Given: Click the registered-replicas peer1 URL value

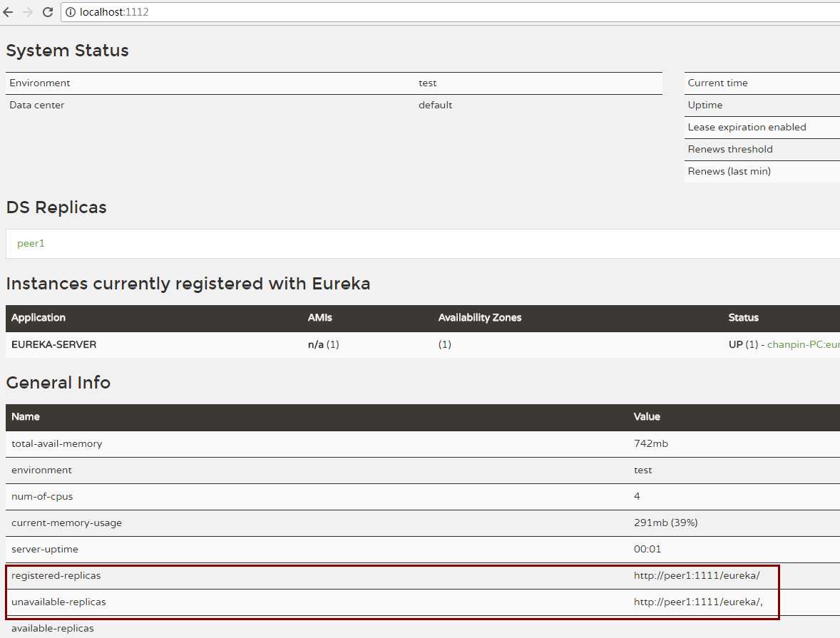Looking at the screenshot, I should tap(697, 575).
